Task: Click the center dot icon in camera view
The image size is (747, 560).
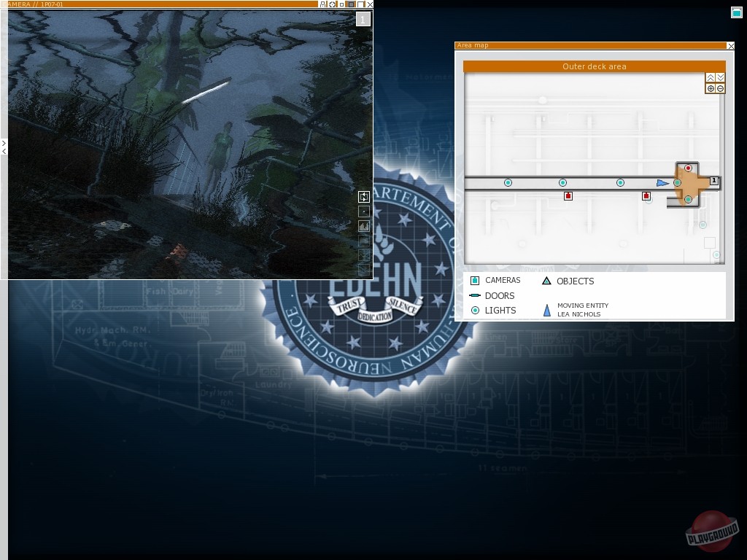Action: [x=364, y=211]
